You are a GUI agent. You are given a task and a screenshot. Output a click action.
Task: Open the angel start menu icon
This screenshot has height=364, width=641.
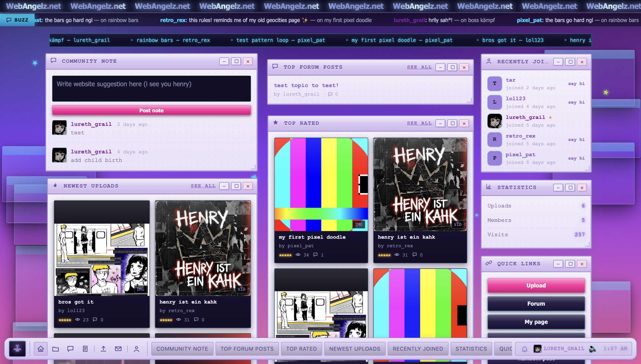click(x=17, y=348)
